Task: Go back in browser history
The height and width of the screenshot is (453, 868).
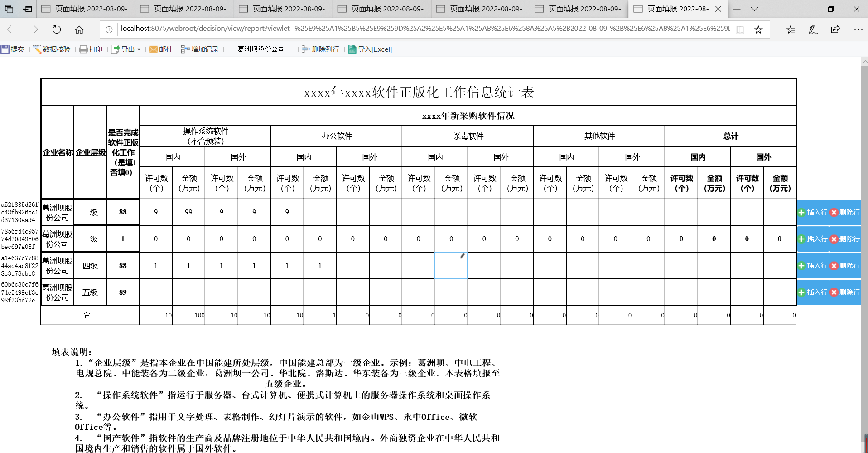Action: click(x=11, y=29)
